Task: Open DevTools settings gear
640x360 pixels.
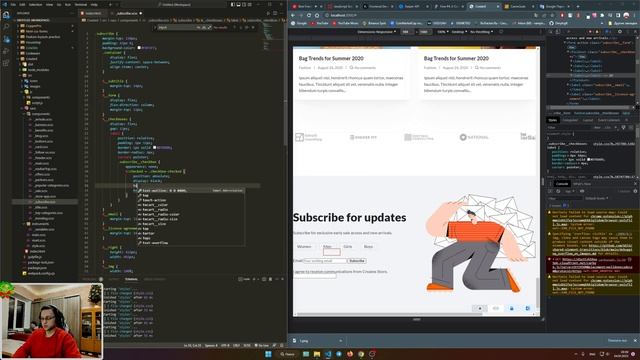Action: (620, 31)
